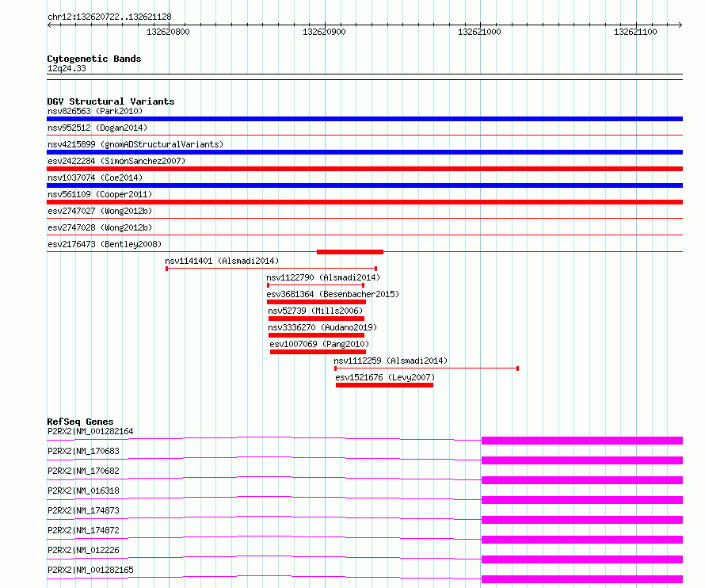Open transcript P2RX2|NM_001282164 label

tap(90, 431)
